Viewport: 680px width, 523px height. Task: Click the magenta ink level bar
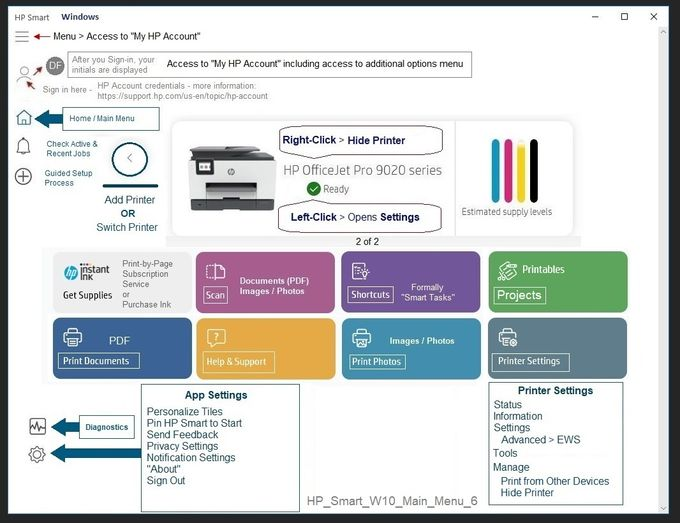pos(508,171)
